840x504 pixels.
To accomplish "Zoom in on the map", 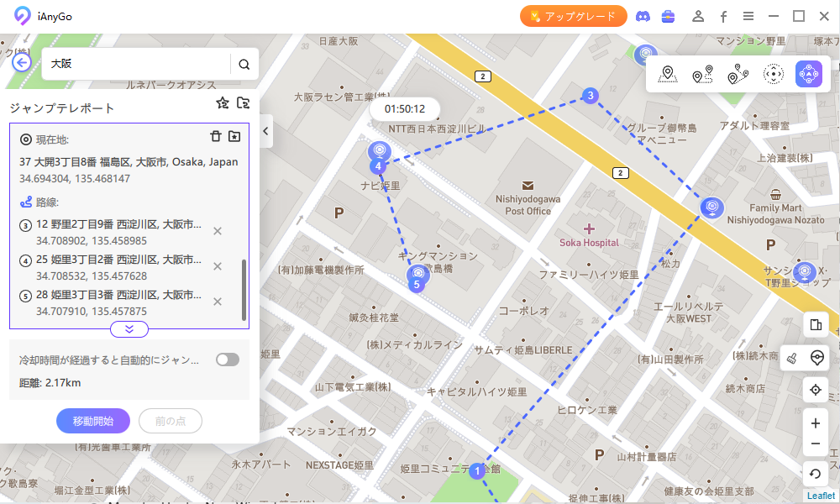I will [x=815, y=423].
